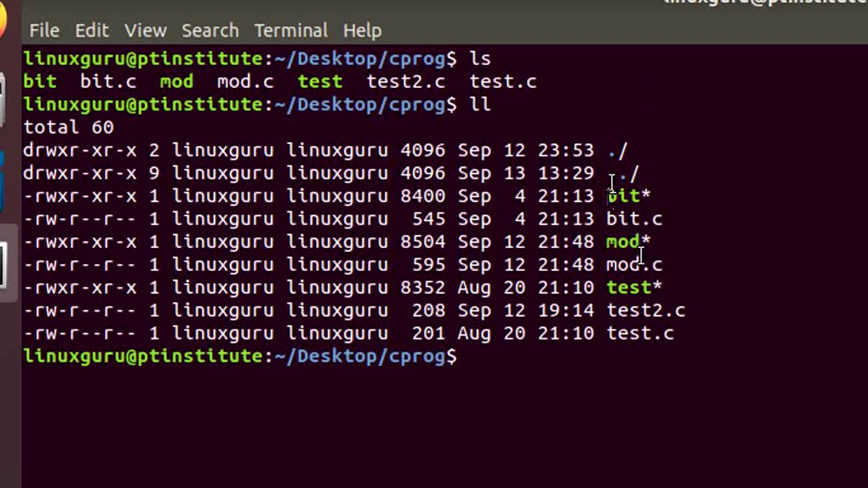
Task: Click the file size '201'
Action: tap(429, 333)
